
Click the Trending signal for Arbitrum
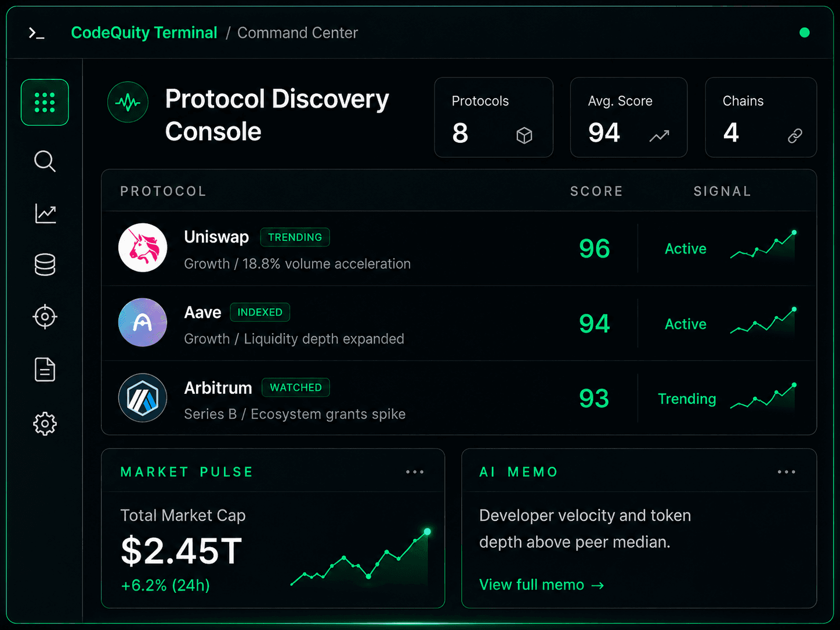[687, 399]
